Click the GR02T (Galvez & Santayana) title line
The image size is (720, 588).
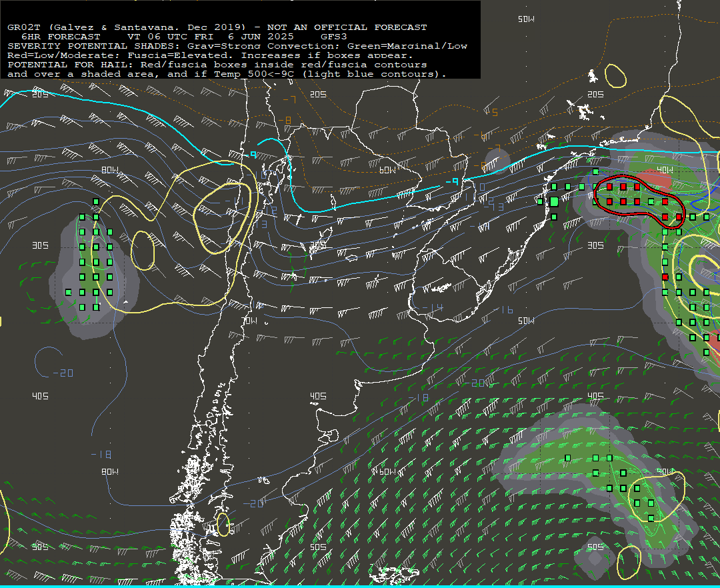click(217, 27)
